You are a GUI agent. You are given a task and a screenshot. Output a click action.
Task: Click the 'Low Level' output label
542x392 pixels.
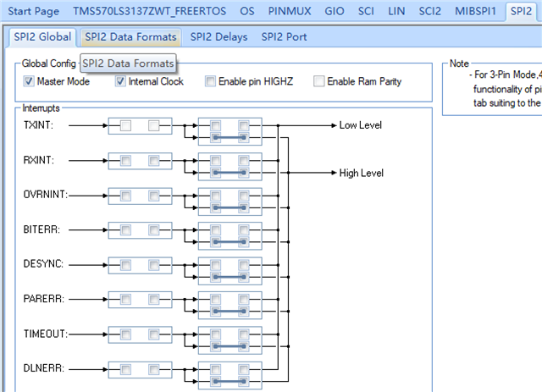tap(360, 125)
